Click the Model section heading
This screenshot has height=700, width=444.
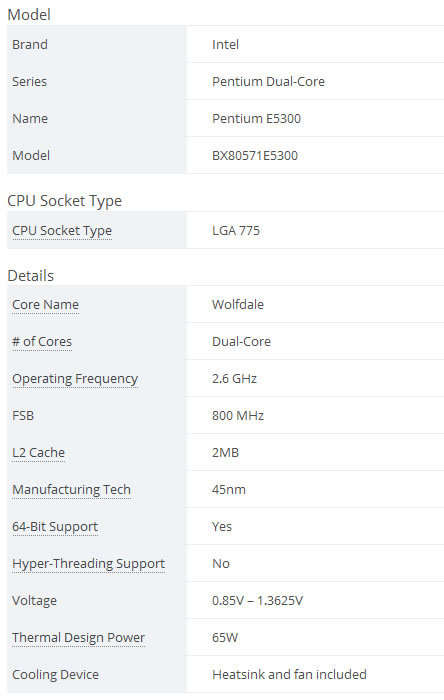pyautogui.click(x=29, y=15)
